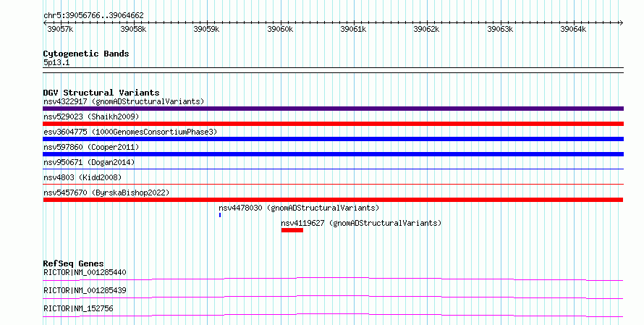
Task: Click the magenta intron line of NM_001285440
Action: coord(333,279)
